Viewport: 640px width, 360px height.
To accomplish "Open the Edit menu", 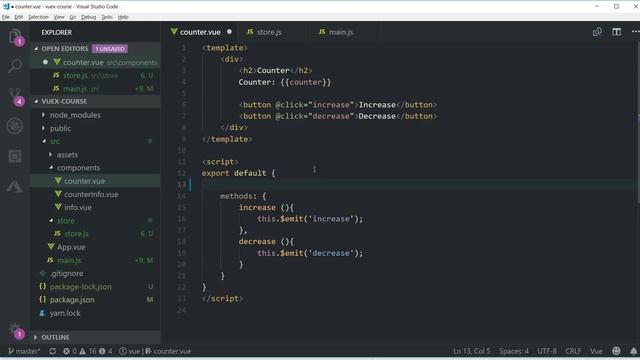I will tap(19, 17).
